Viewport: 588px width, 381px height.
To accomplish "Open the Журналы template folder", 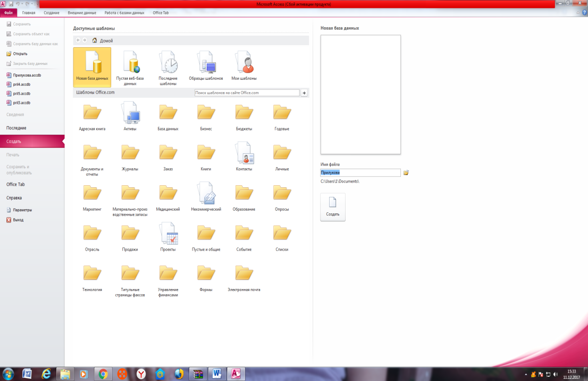I will click(x=130, y=158).
